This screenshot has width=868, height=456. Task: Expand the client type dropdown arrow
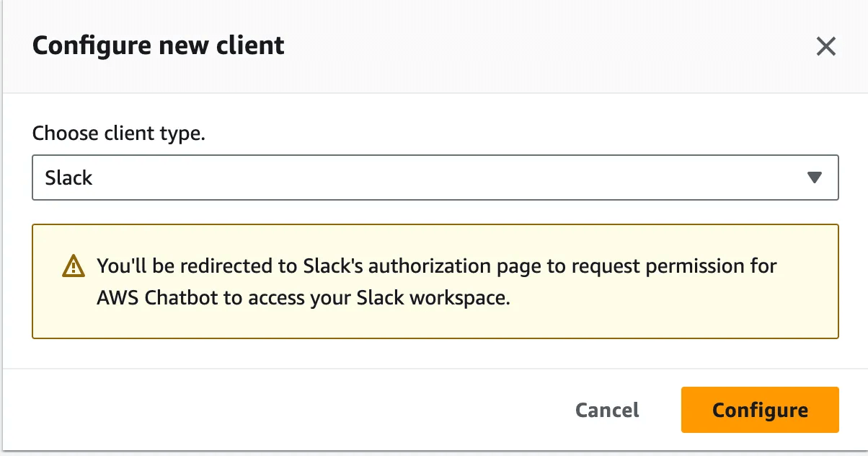tap(815, 177)
